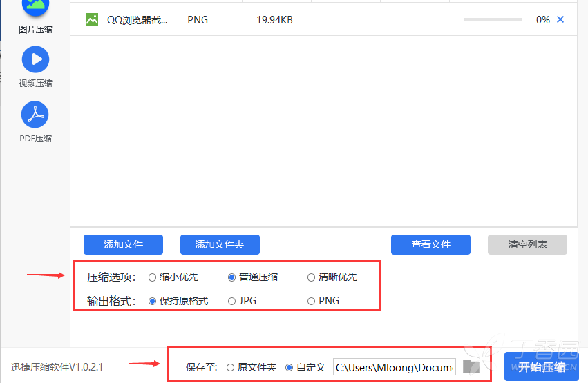Select 自定义 custom save location
The width and height of the screenshot is (588, 383).
289,368
